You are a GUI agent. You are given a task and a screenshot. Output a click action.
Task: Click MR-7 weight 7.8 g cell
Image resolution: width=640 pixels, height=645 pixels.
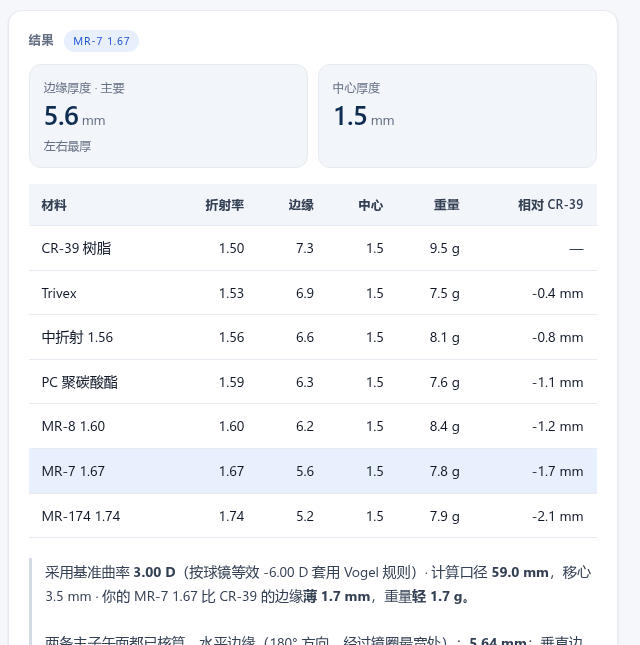tap(445, 471)
